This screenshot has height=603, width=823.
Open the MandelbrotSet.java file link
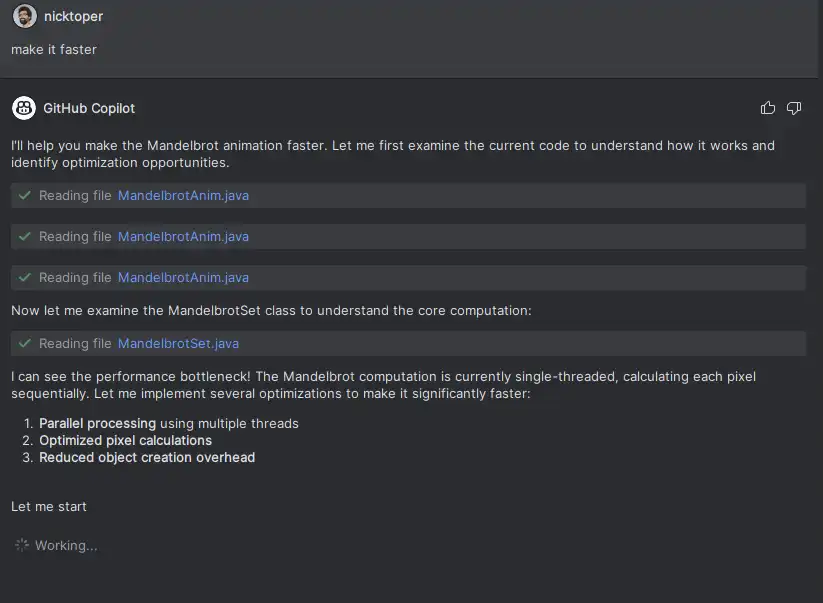pos(178,343)
